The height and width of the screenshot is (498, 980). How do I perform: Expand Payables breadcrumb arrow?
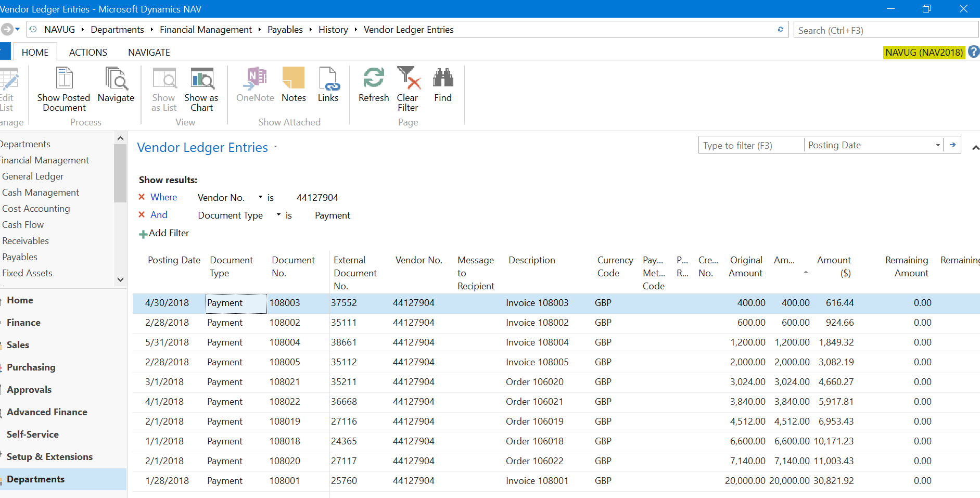point(310,30)
